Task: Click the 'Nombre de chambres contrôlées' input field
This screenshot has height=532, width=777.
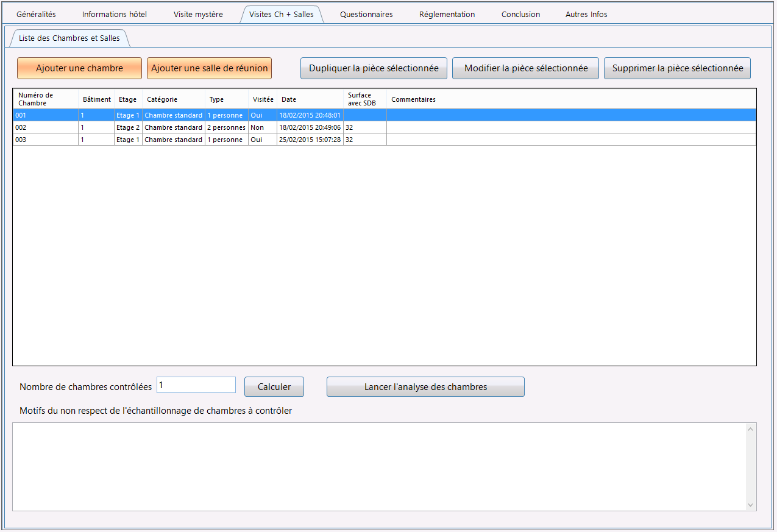Action: click(196, 385)
